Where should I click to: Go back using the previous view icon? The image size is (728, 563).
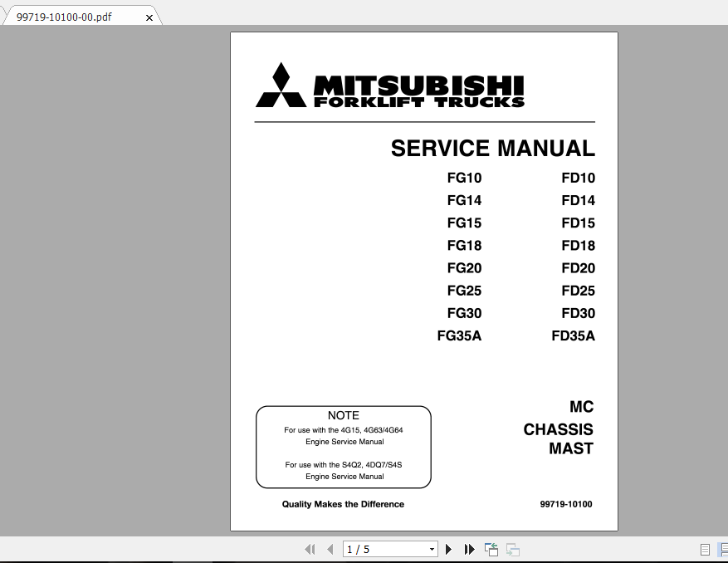(491, 549)
